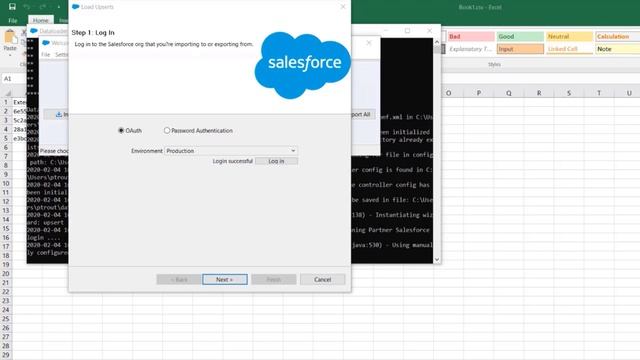Click the console window scroll-down arrow

click(x=437, y=259)
